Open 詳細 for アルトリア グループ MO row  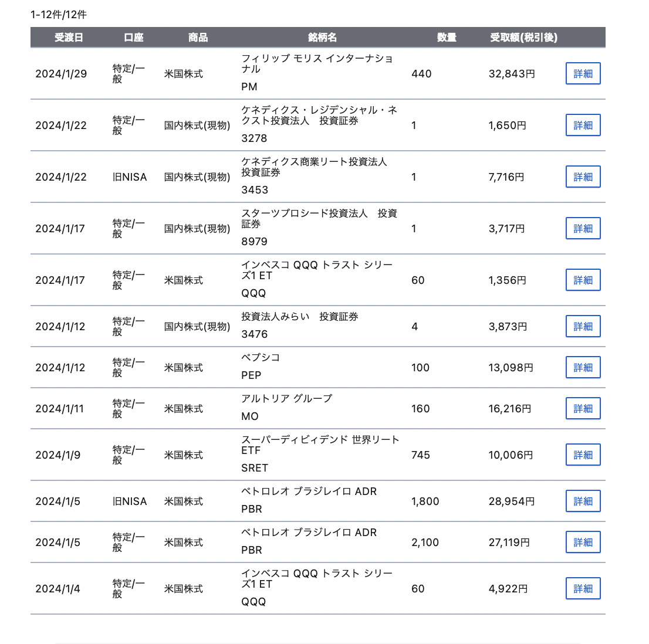pyautogui.click(x=583, y=408)
